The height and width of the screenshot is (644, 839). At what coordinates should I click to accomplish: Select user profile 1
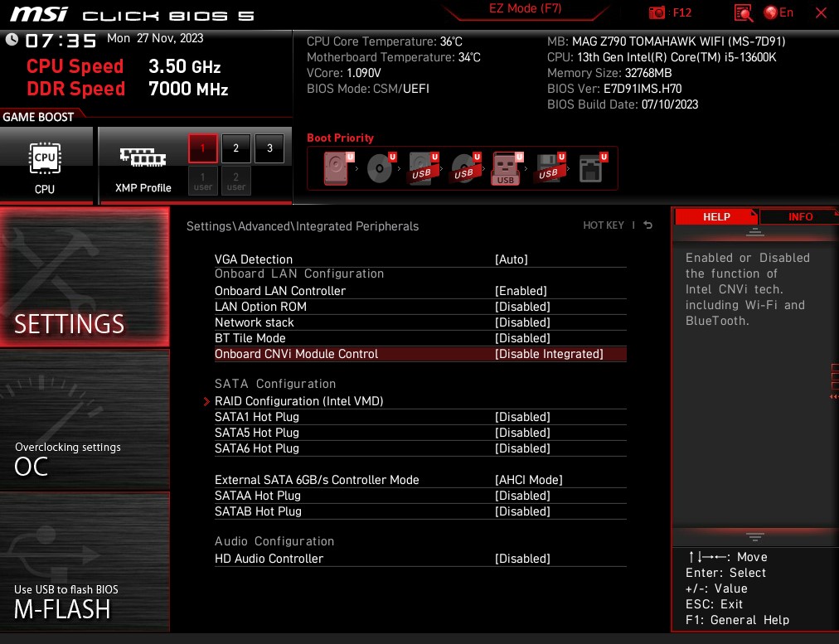point(203,182)
